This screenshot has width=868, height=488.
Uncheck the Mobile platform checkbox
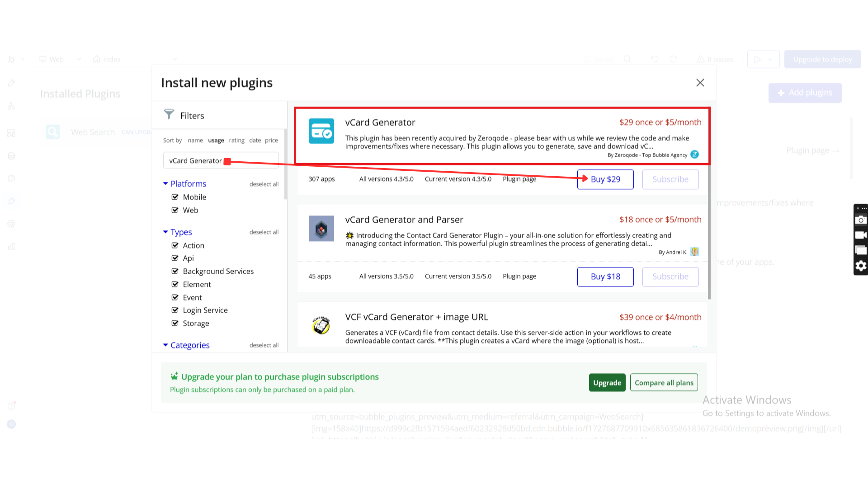coord(175,197)
